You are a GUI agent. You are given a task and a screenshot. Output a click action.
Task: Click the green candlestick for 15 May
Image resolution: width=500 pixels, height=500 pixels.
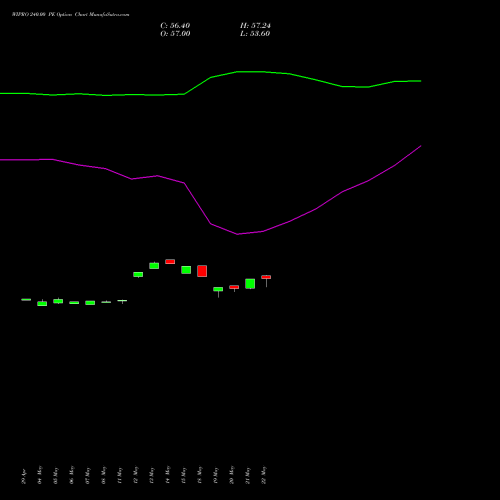[186, 270]
